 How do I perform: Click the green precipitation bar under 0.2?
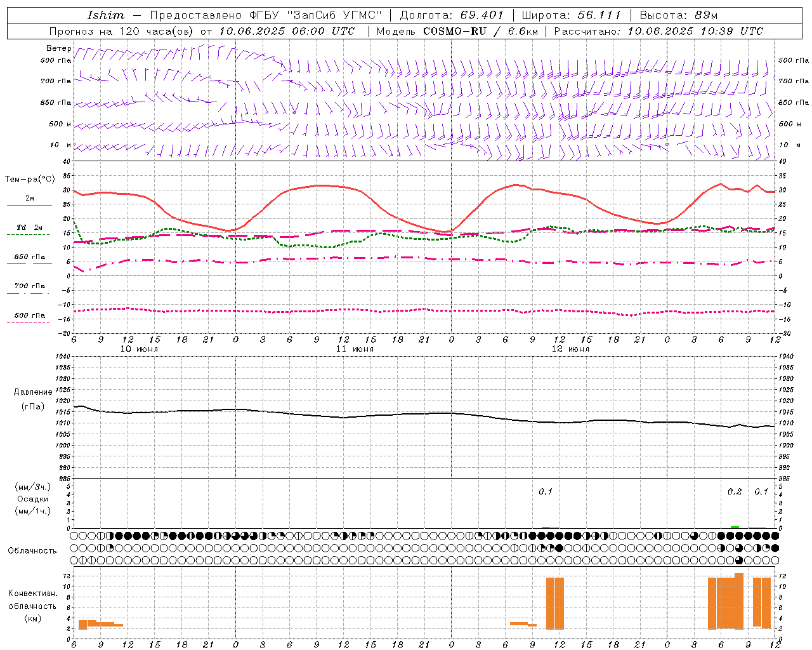(735, 527)
